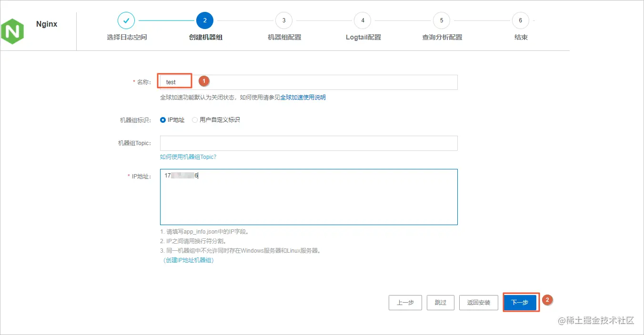
Task: Select step 2 circle 创建机器组
Action: click(x=205, y=20)
